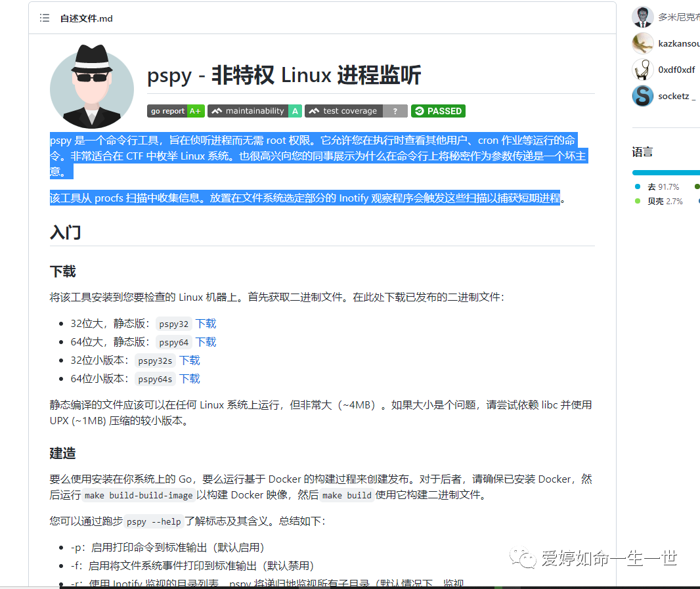Viewport: 700px width, 589px height.
Task: Click the 入门 section heading
Action: (x=65, y=232)
